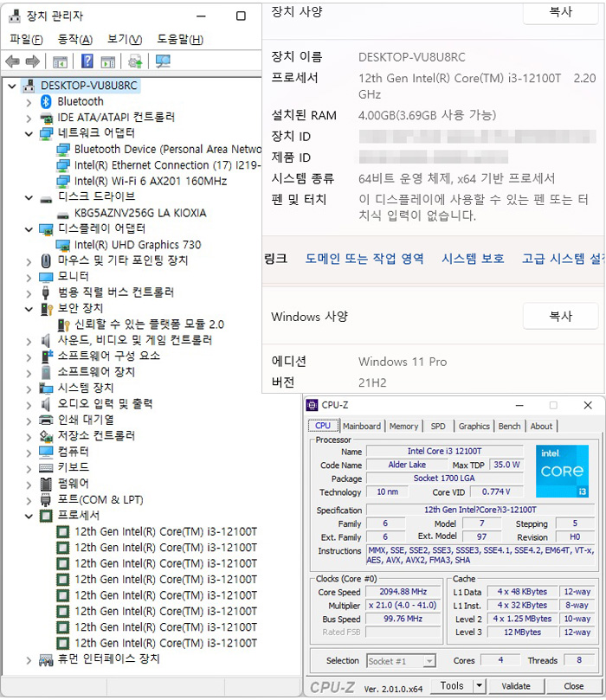Open the 시스템 보호 link
Screen dimensions: 606x700
(x=473, y=259)
